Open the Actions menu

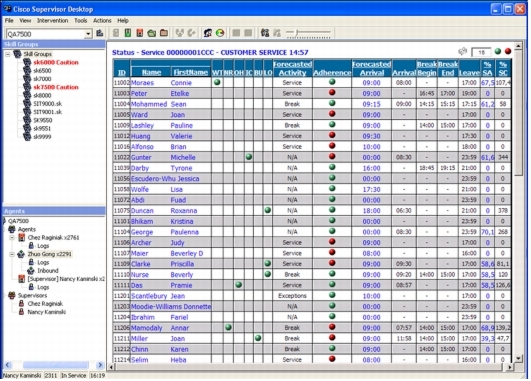[x=102, y=21]
